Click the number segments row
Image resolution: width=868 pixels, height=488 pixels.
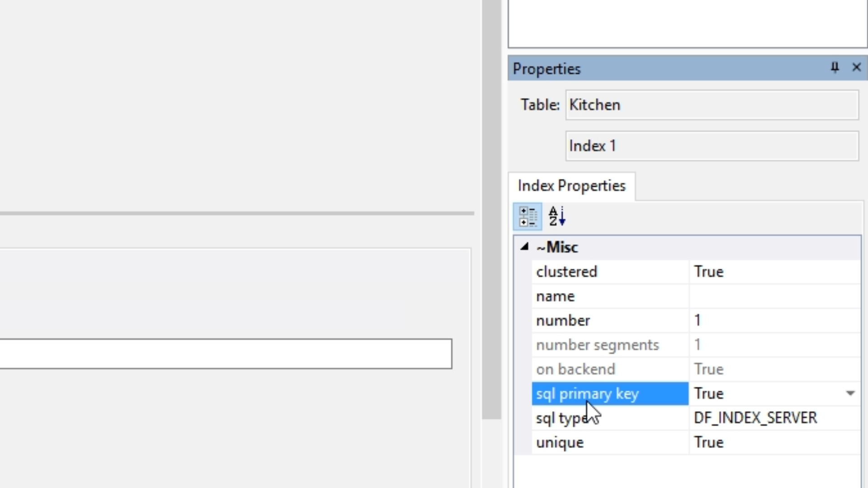point(597,345)
